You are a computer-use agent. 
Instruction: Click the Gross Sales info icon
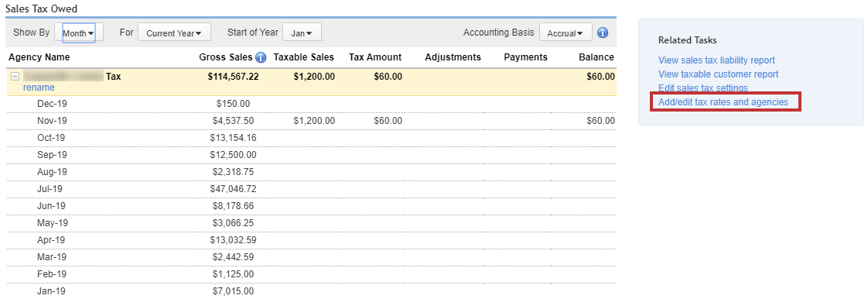pyautogui.click(x=260, y=57)
